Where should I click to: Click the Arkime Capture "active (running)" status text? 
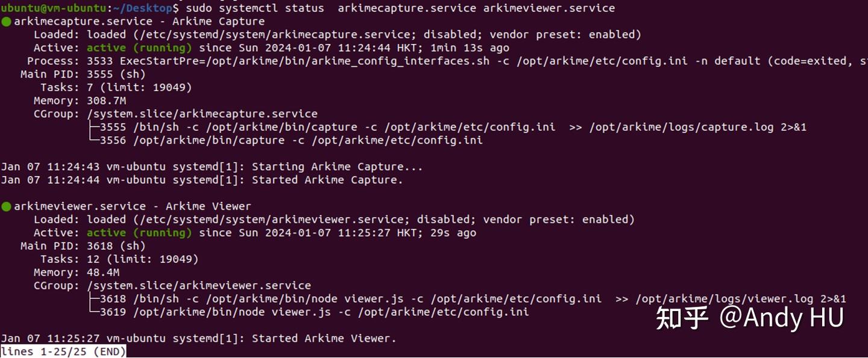[x=139, y=48]
